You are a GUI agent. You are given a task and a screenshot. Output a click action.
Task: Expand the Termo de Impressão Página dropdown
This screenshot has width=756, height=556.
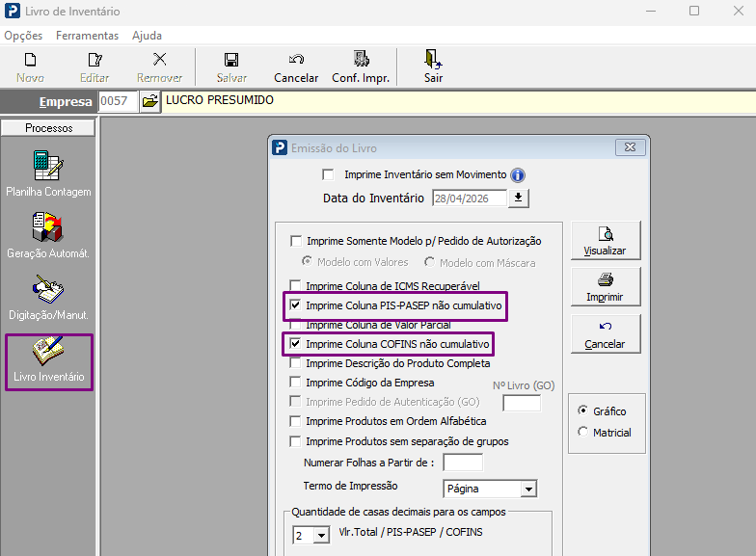(x=528, y=490)
